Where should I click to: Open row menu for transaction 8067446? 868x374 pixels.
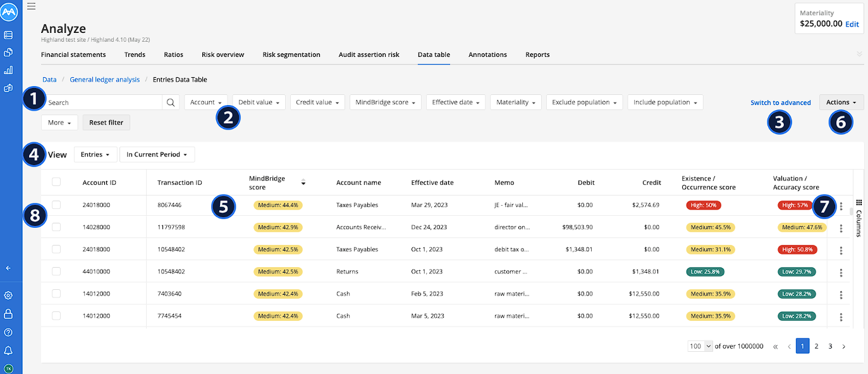(x=841, y=206)
